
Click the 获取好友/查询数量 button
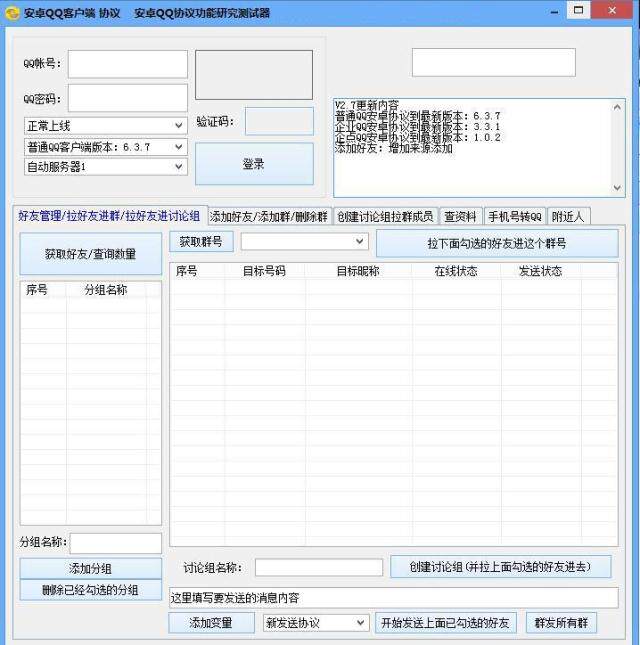pyautogui.click(x=90, y=254)
